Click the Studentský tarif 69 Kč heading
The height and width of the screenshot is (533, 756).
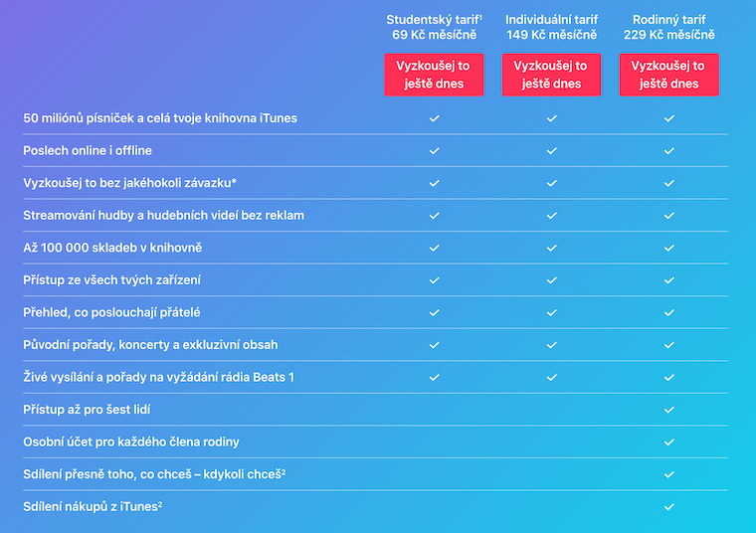pos(434,27)
